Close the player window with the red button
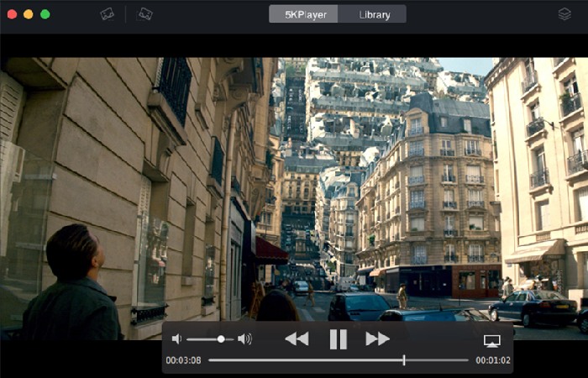Viewport: 588px width, 378px height. pyautogui.click(x=12, y=14)
